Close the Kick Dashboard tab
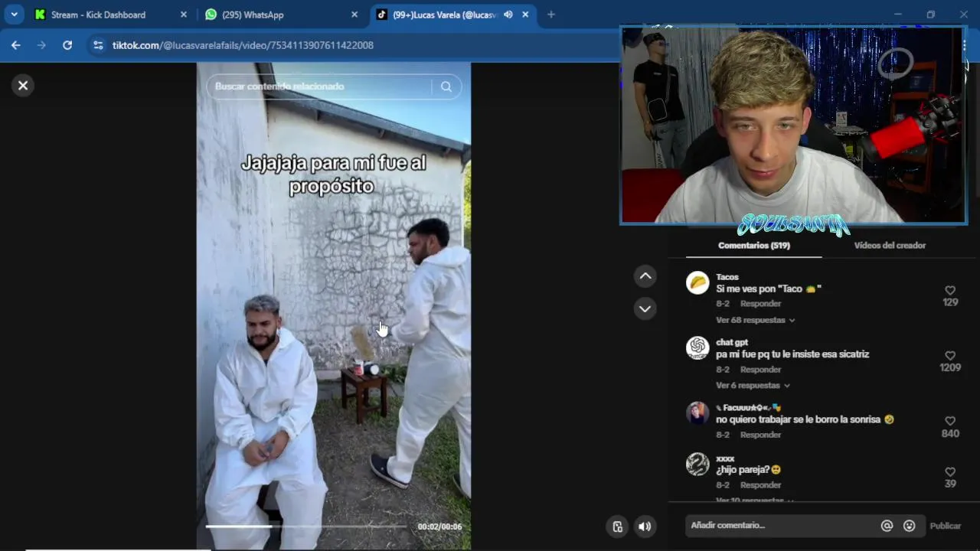The width and height of the screenshot is (980, 551). coord(184,15)
